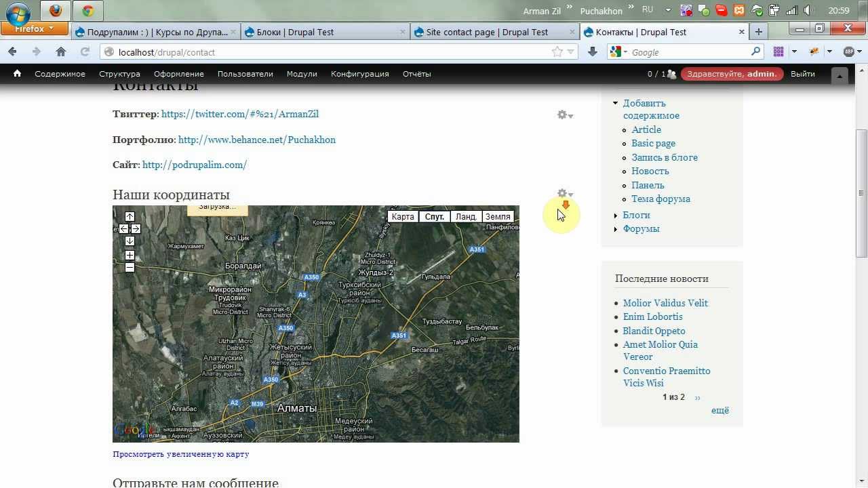Click the Chrome icon in the taskbar
Viewport: 868px width, 488px height.
(x=87, y=10)
